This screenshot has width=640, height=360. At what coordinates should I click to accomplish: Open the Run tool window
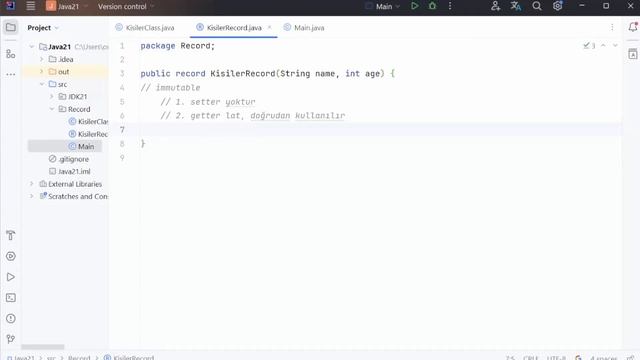[11, 277]
